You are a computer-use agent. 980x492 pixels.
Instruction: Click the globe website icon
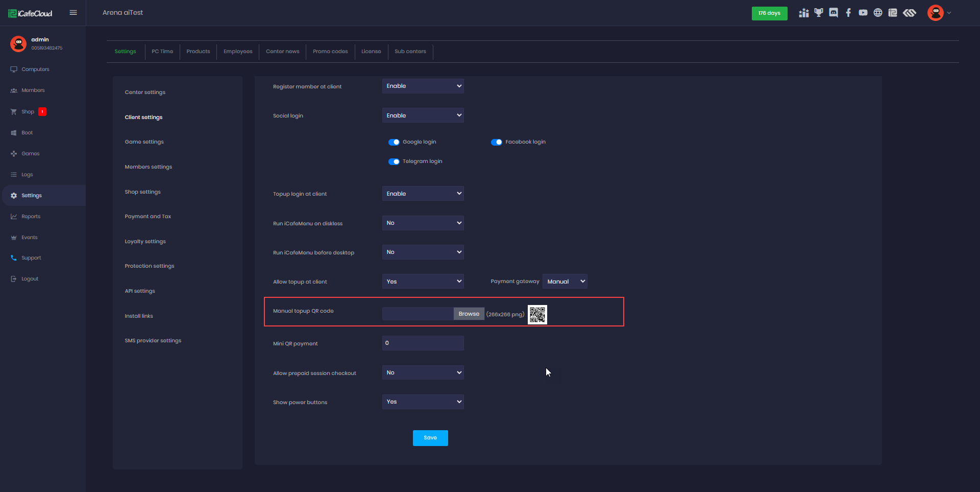pos(878,13)
